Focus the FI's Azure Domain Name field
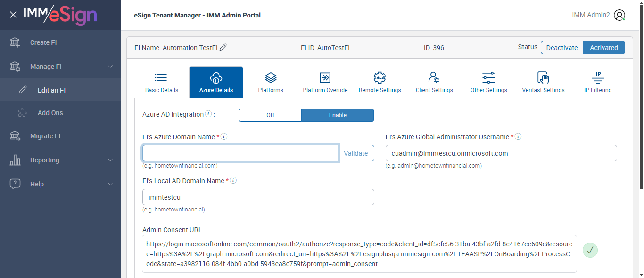Screen dimensions: 644x278 [x=240, y=153]
